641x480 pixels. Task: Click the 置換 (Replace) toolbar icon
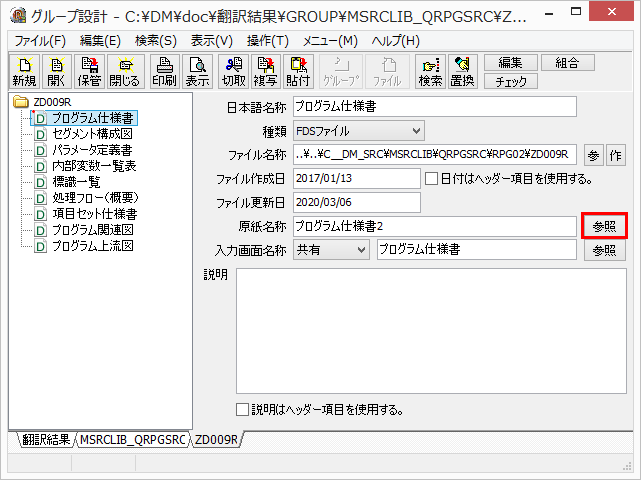pyautogui.click(x=463, y=72)
